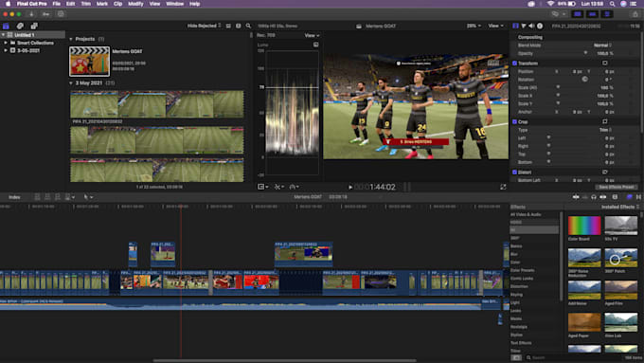644x363 pixels.
Task: Click the transitions browser icon
Action: tap(638, 197)
